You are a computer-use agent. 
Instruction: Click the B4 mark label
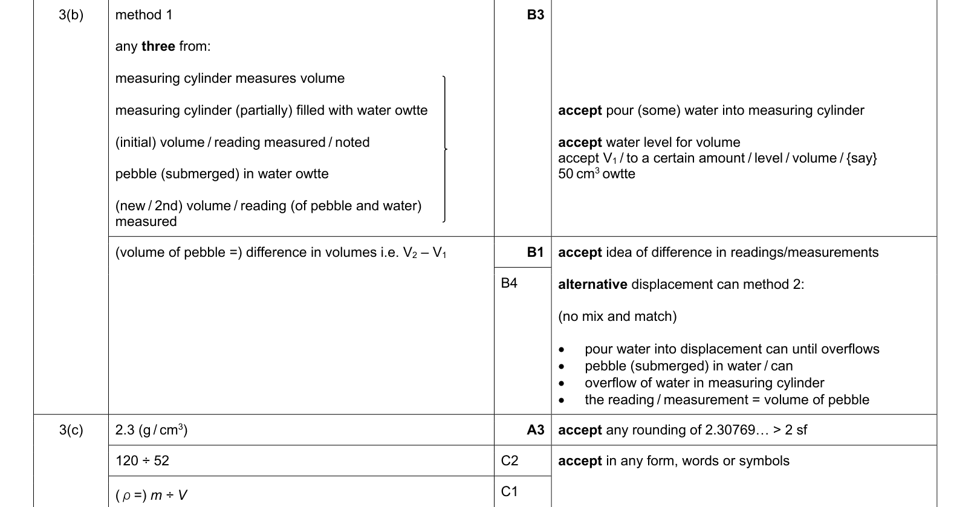(x=509, y=283)
